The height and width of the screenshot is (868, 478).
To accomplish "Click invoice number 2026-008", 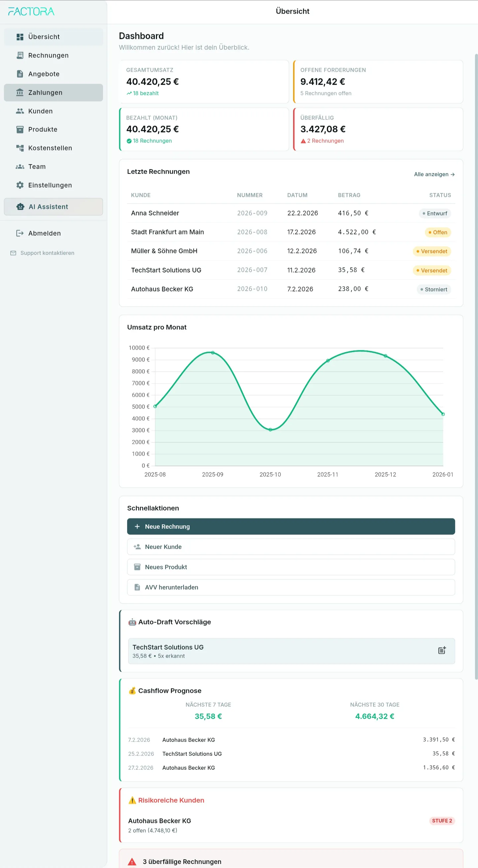I will coord(252,232).
